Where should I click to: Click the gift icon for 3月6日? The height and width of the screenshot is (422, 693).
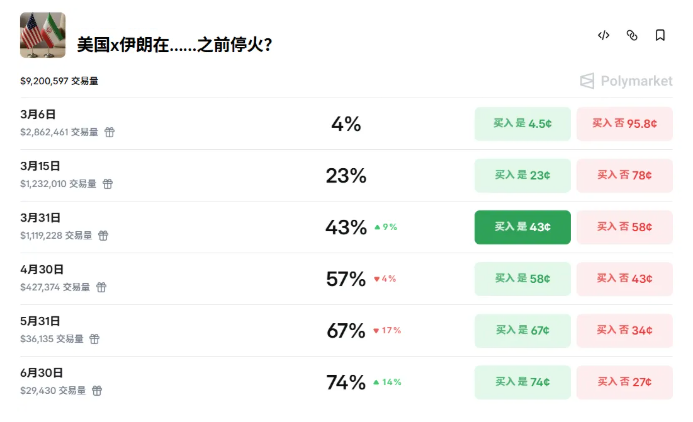tap(110, 132)
